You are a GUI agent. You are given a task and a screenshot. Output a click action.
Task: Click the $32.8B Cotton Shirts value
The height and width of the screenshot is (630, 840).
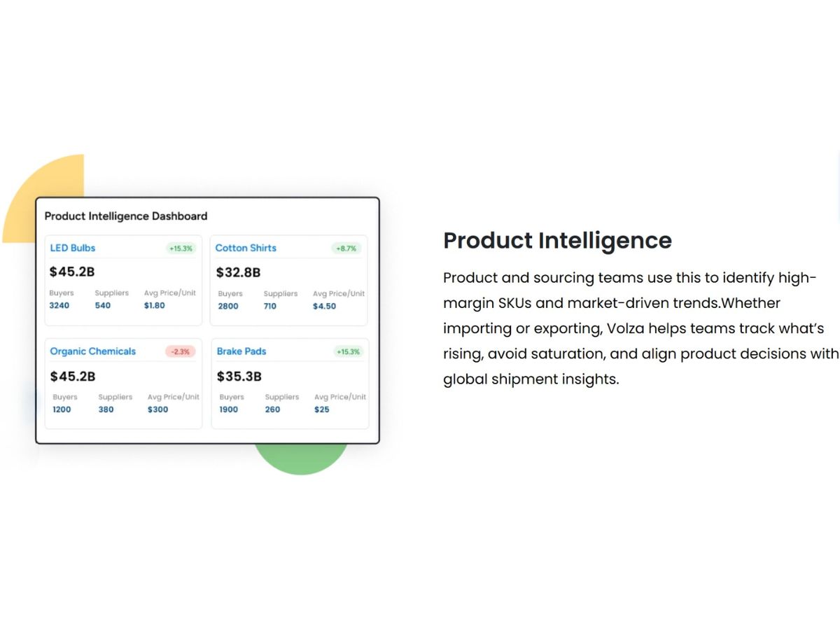238,272
